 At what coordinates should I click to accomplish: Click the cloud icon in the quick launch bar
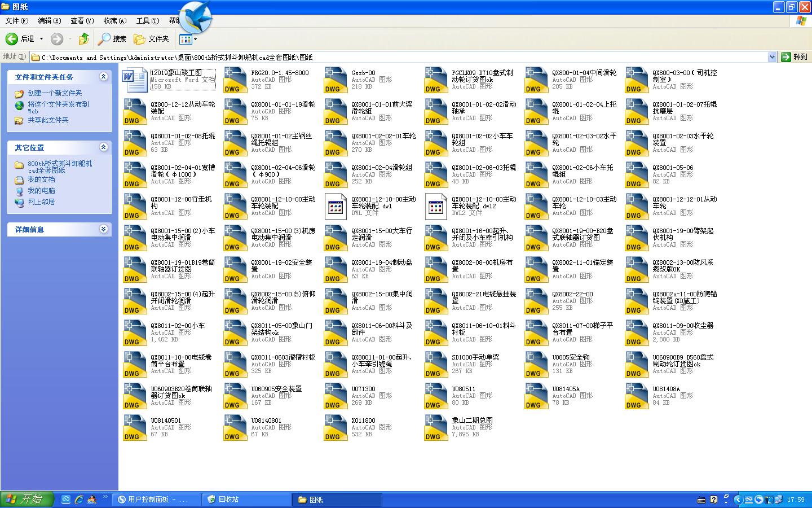(x=66, y=500)
